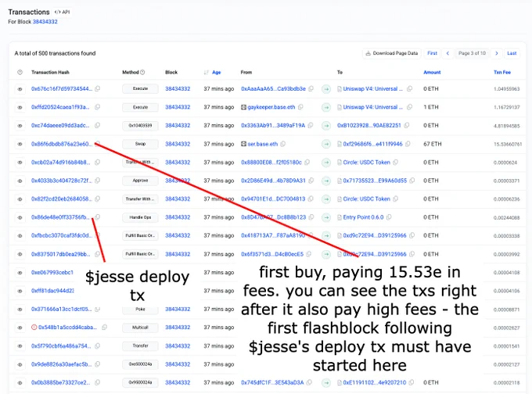
Task: Open block number link in the 0x5f790cbf6a486a754 row
Action: (178, 346)
